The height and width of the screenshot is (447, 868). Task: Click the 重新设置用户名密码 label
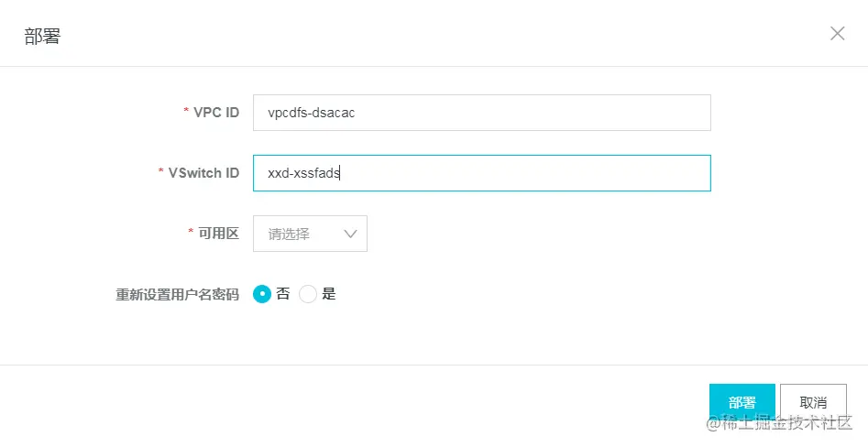click(177, 294)
